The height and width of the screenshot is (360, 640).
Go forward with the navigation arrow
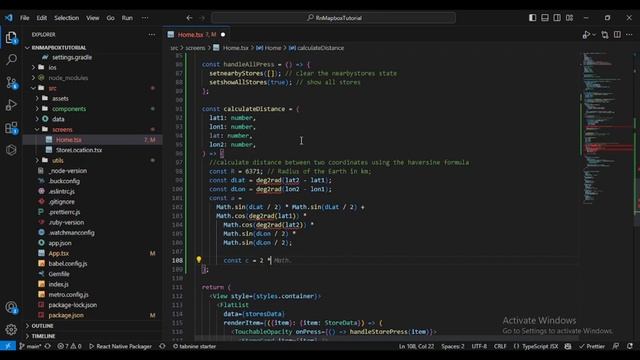point(202,18)
